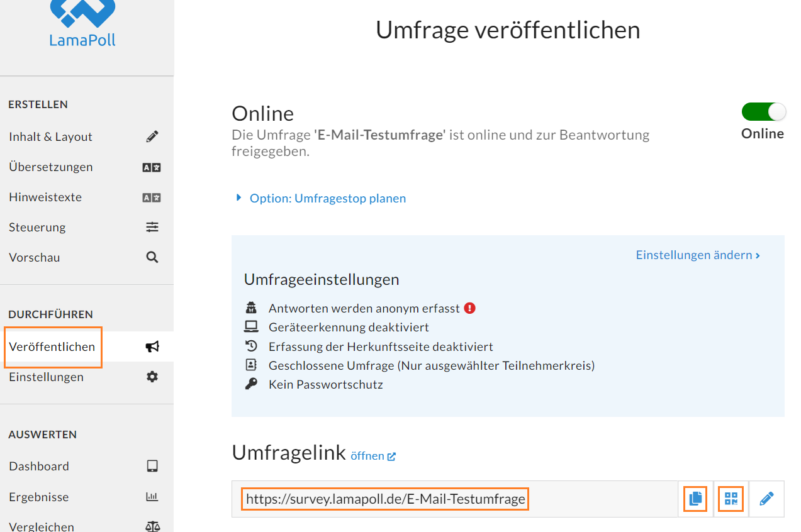Copy the survey link with the clipboard icon
This screenshot has height=532, width=801.
click(x=695, y=499)
